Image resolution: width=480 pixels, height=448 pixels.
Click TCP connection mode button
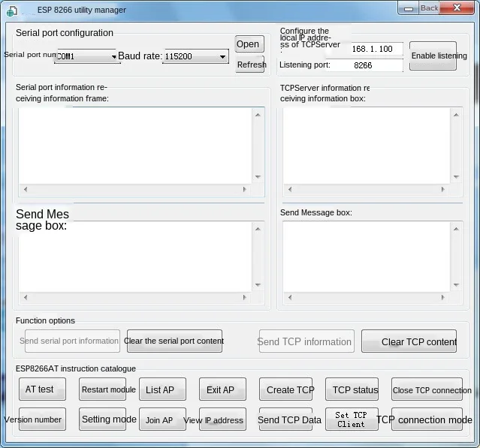pyautogui.click(x=427, y=419)
